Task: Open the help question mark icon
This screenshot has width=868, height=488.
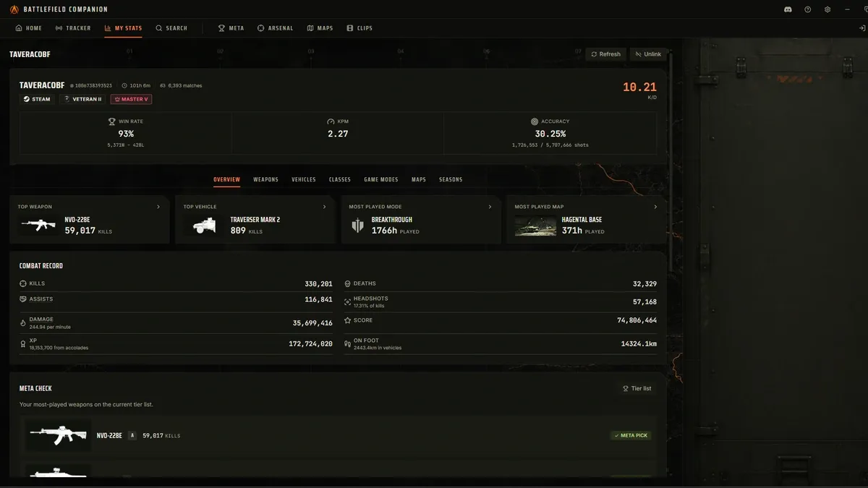Action: (807, 9)
